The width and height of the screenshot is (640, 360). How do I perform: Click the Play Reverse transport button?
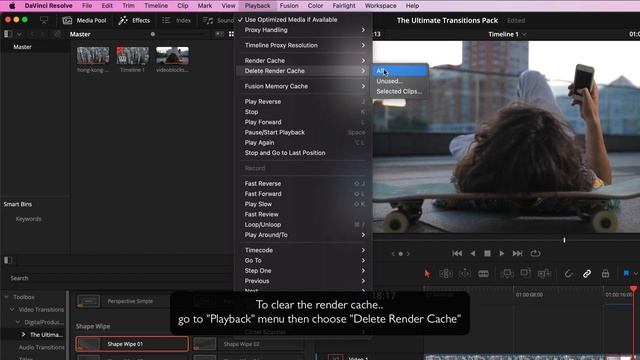pyautogui.click(x=472, y=253)
